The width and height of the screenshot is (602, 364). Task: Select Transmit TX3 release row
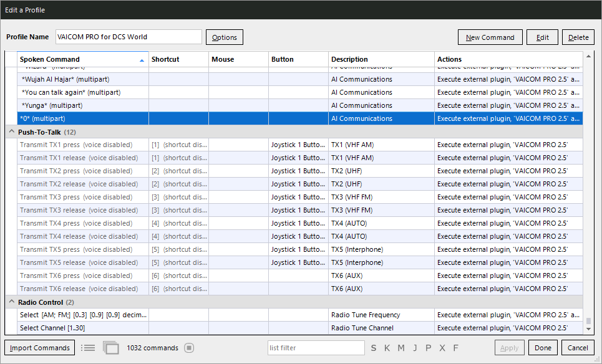tap(300, 210)
